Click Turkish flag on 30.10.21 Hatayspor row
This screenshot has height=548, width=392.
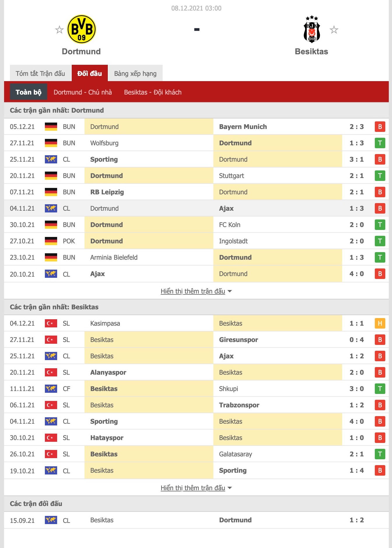click(51, 438)
